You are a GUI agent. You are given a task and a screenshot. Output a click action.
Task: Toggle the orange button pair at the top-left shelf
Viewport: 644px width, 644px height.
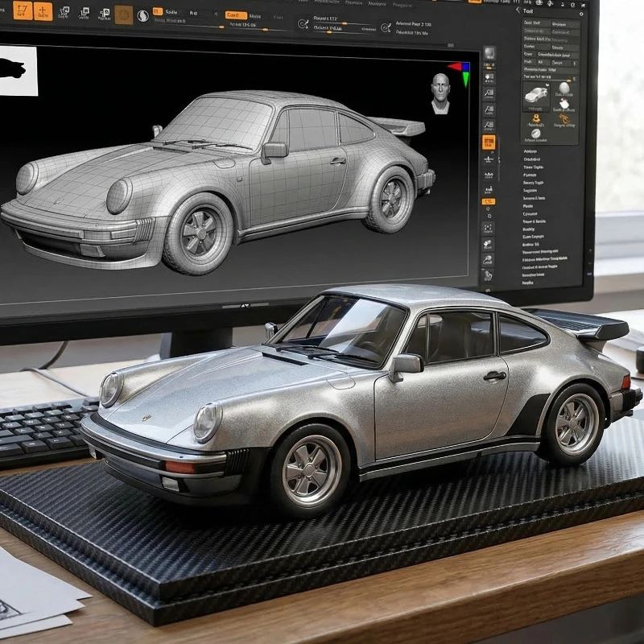pyautogui.click(x=32, y=11)
